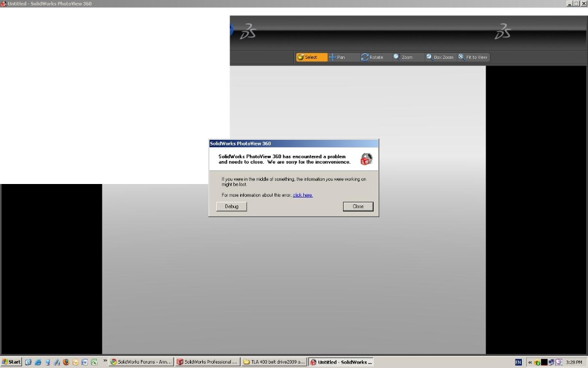Launch Firefox from the quick launch bar
The image size is (588, 368).
(x=66, y=362)
